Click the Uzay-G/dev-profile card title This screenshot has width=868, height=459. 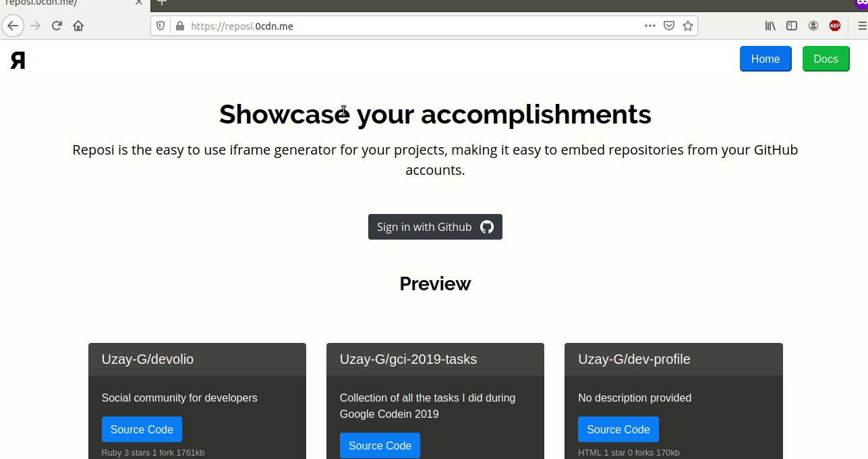pyautogui.click(x=634, y=359)
